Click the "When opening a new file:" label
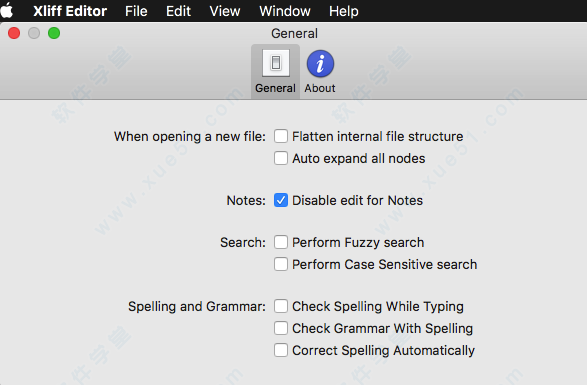The height and width of the screenshot is (385, 587). click(190, 137)
